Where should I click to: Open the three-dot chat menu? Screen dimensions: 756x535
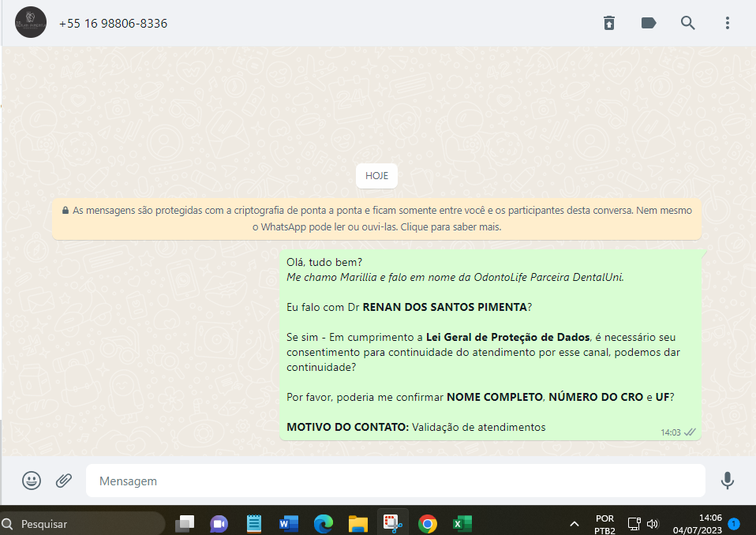coord(727,23)
